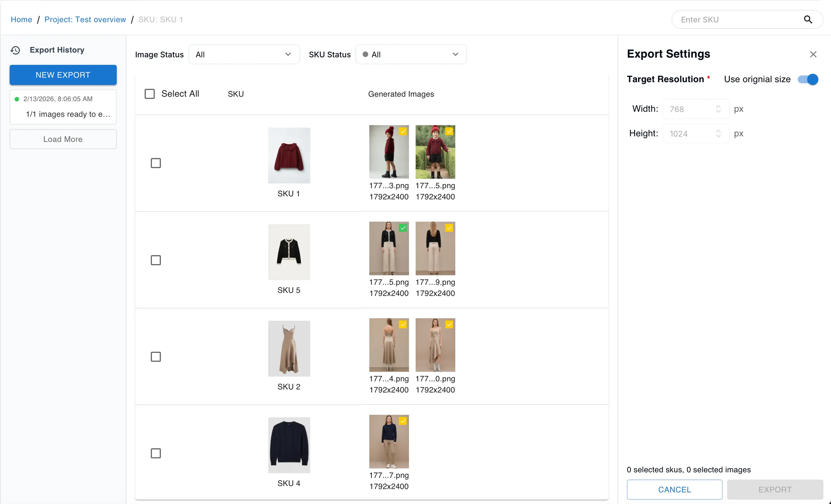Click the 'Target Resolution' label
The height and width of the screenshot is (504, 831).
point(665,79)
